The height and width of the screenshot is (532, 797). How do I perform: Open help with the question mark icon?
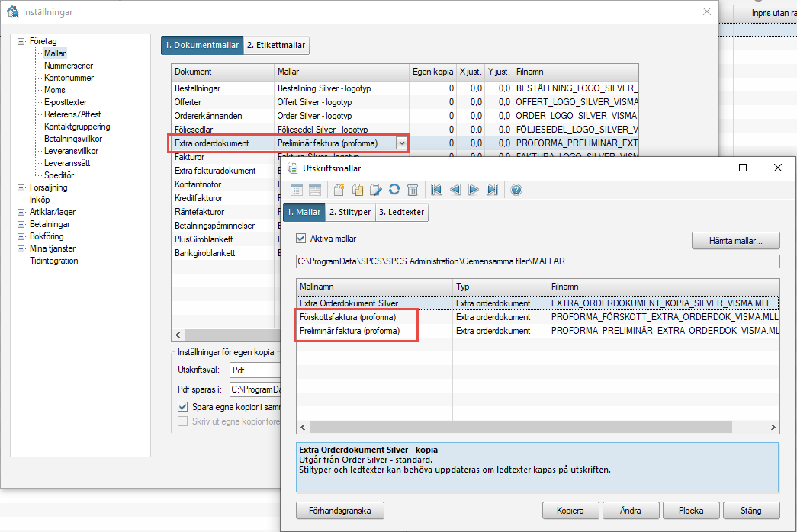pyautogui.click(x=516, y=190)
